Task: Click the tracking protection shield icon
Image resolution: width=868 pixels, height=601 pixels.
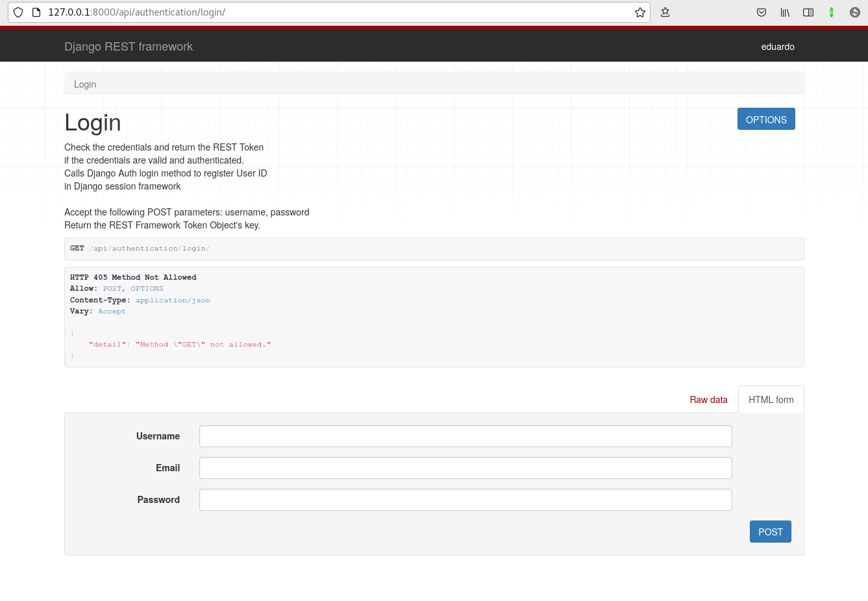Action: tap(18, 12)
